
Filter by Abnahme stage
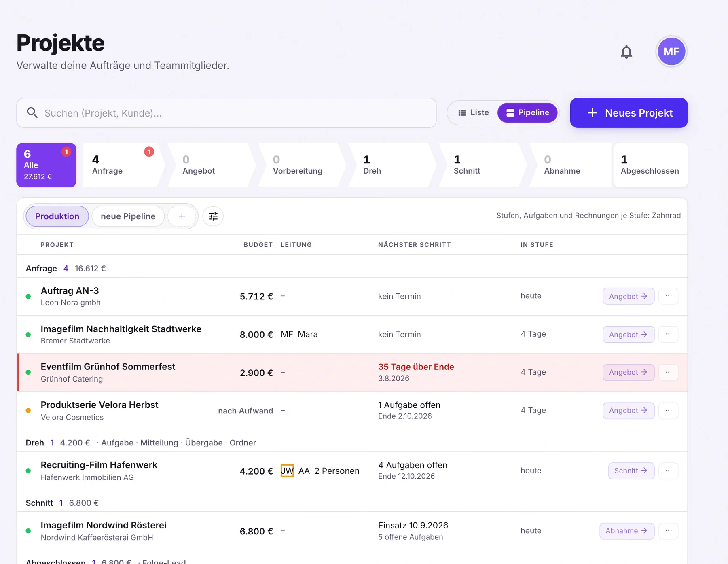(x=570, y=165)
